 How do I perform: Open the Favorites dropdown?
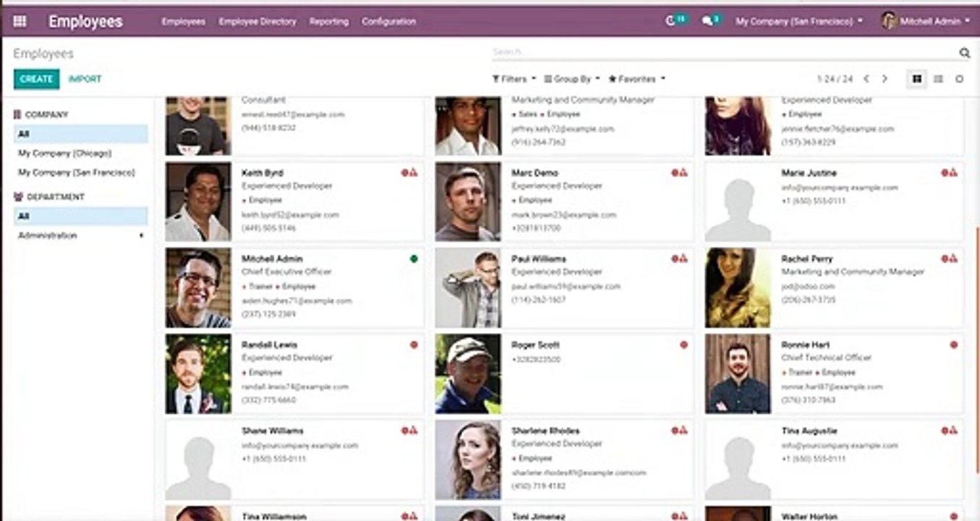pos(636,79)
